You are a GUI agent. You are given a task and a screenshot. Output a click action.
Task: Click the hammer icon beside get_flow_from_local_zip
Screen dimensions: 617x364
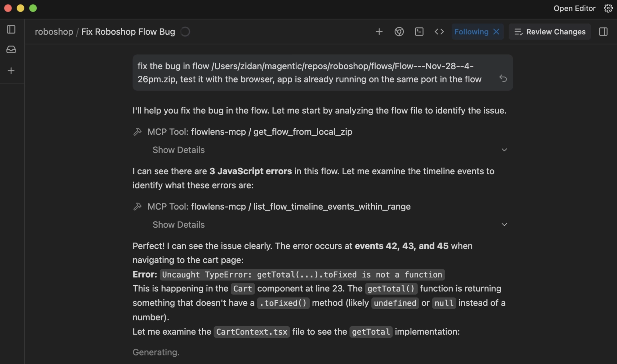click(138, 132)
